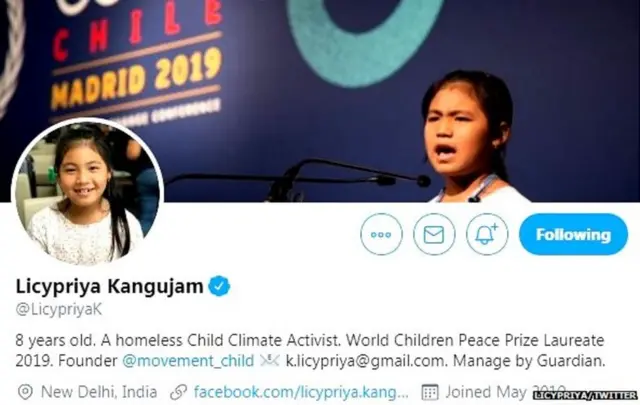Click the location pin icon

coord(25,392)
